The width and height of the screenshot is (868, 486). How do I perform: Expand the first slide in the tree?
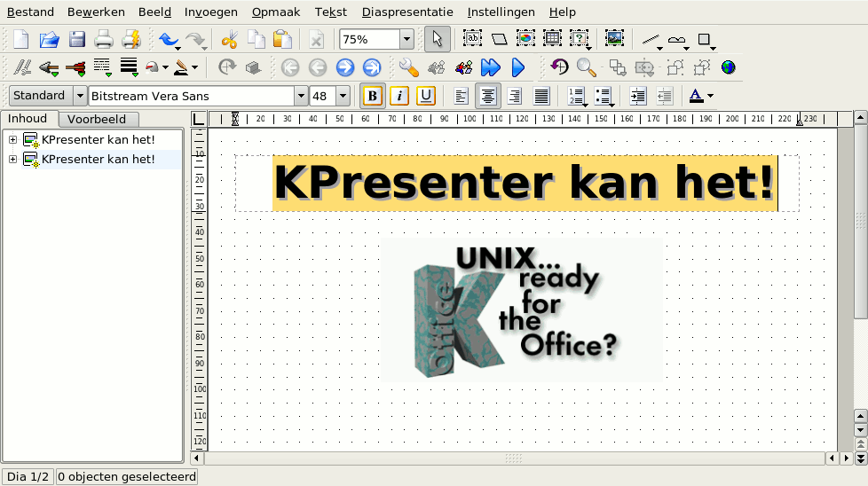click(x=12, y=139)
